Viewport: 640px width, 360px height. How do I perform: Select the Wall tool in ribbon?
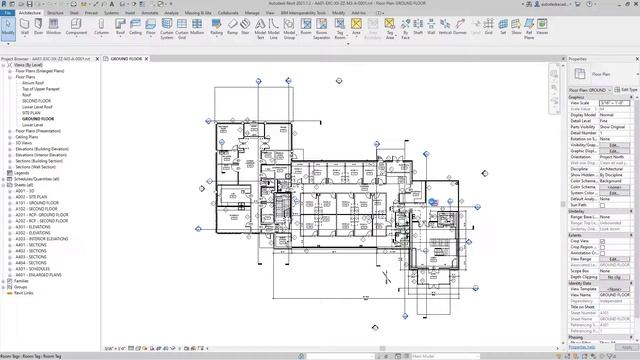[24, 27]
